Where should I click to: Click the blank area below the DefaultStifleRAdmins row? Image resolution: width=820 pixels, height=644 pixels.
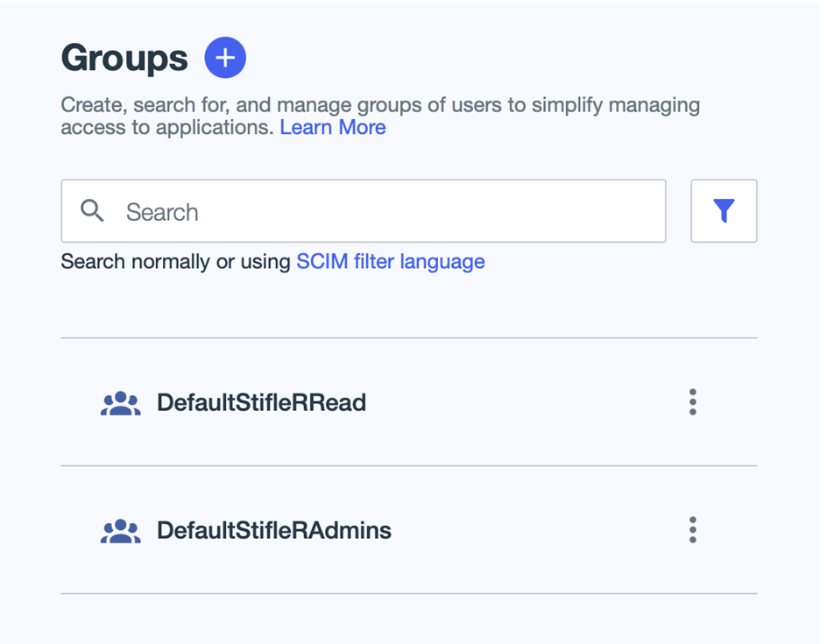[408, 620]
